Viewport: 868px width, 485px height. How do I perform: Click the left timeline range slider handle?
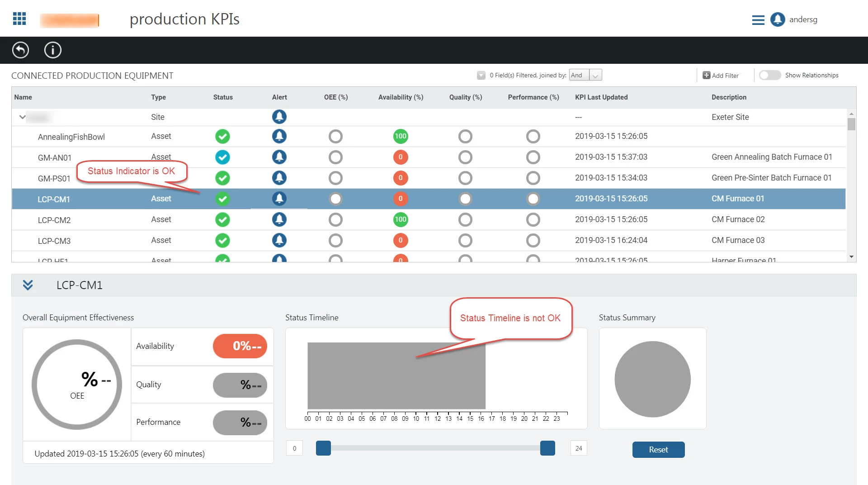(323, 448)
